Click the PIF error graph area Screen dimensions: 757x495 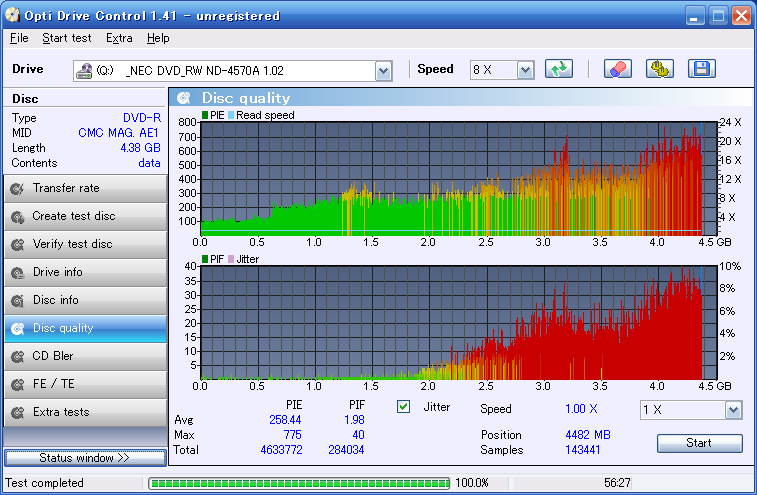pos(458,323)
